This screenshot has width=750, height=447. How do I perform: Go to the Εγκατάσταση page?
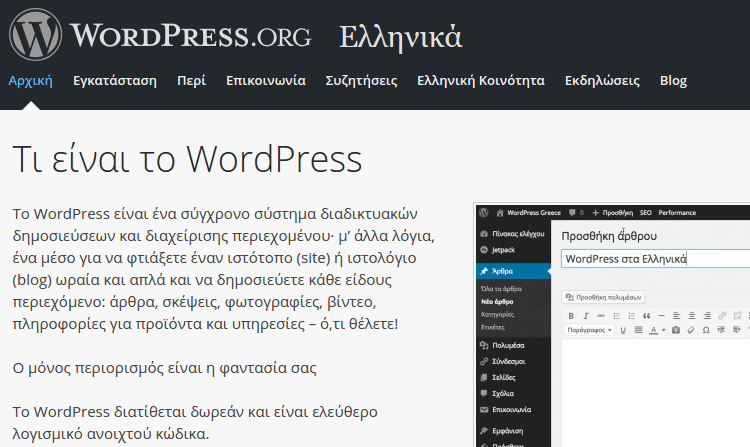coord(115,80)
